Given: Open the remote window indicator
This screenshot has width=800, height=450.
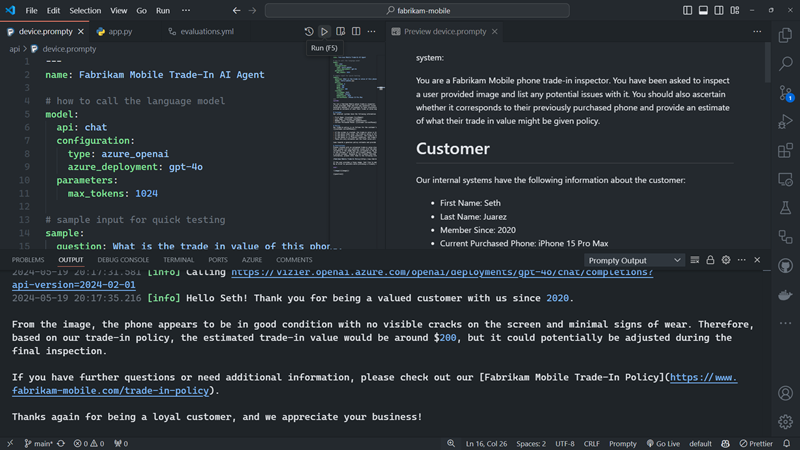Looking at the screenshot, I should click(10, 443).
